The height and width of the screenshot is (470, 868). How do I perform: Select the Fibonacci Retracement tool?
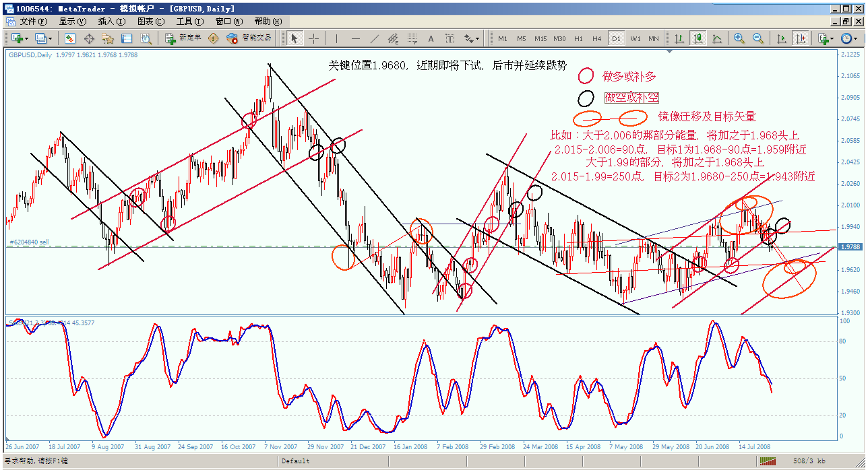(x=412, y=38)
